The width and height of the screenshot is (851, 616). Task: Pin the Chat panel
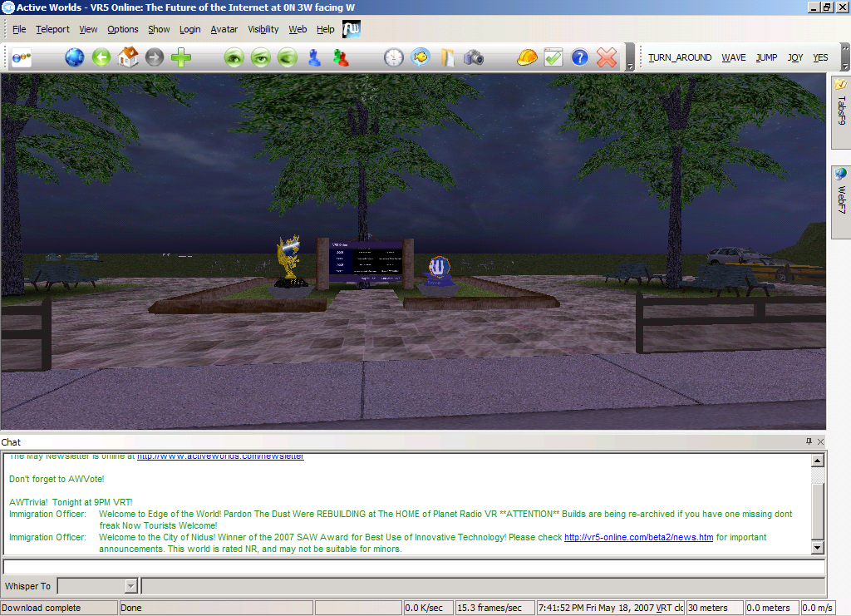809,441
